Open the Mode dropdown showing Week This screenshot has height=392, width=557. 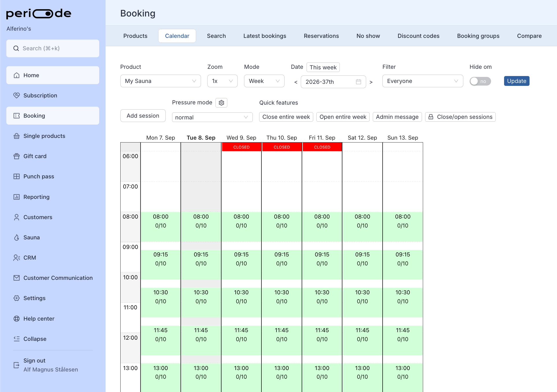264,81
